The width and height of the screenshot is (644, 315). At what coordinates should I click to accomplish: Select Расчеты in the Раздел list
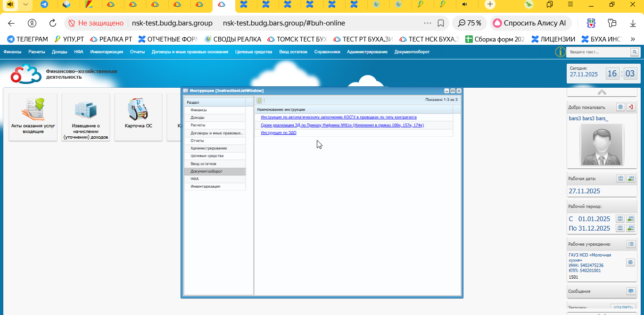[x=215, y=125]
